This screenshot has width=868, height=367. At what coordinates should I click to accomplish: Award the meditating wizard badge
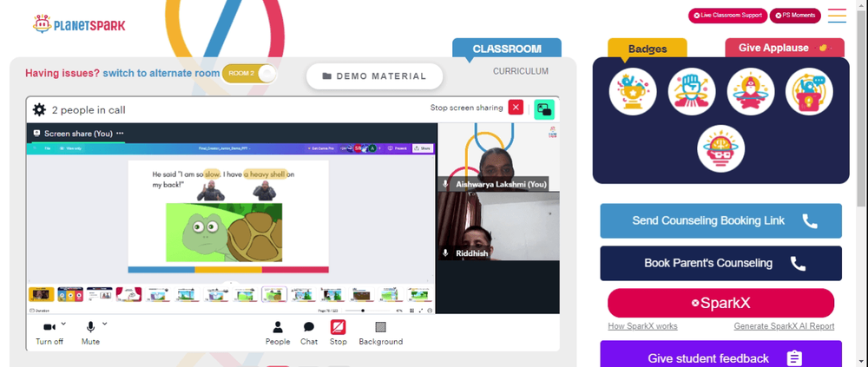pyautogui.click(x=750, y=92)
